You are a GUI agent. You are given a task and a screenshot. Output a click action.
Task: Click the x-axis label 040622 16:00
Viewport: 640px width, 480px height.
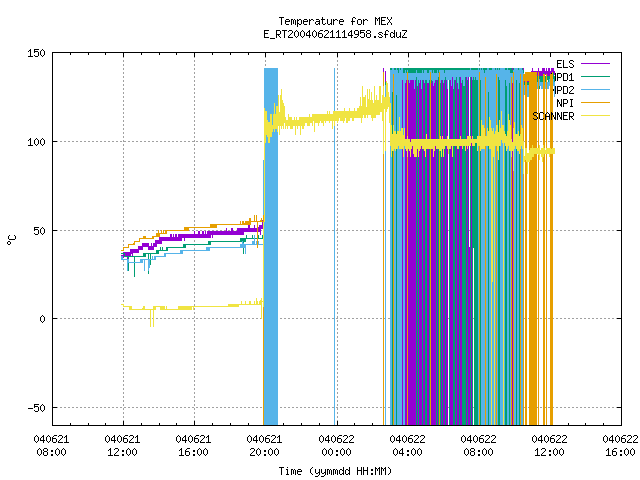coord(620,446)
